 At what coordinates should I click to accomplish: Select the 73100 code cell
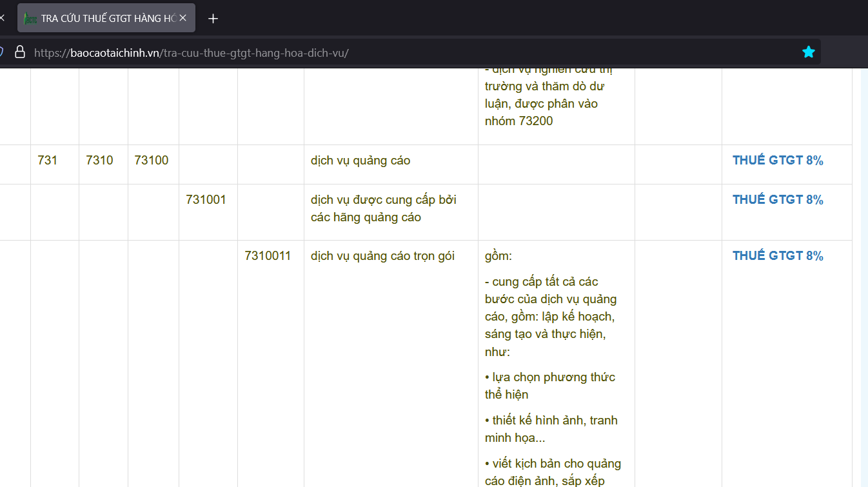coord(152,161)
